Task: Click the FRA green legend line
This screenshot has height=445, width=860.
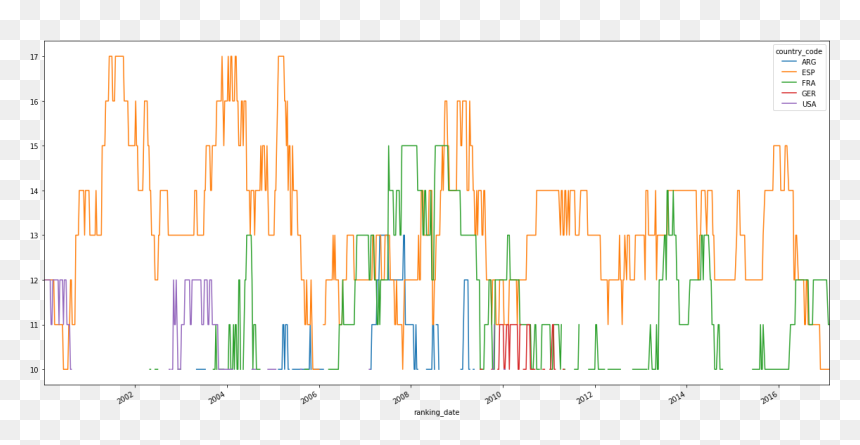Action: tap(785, 83)
